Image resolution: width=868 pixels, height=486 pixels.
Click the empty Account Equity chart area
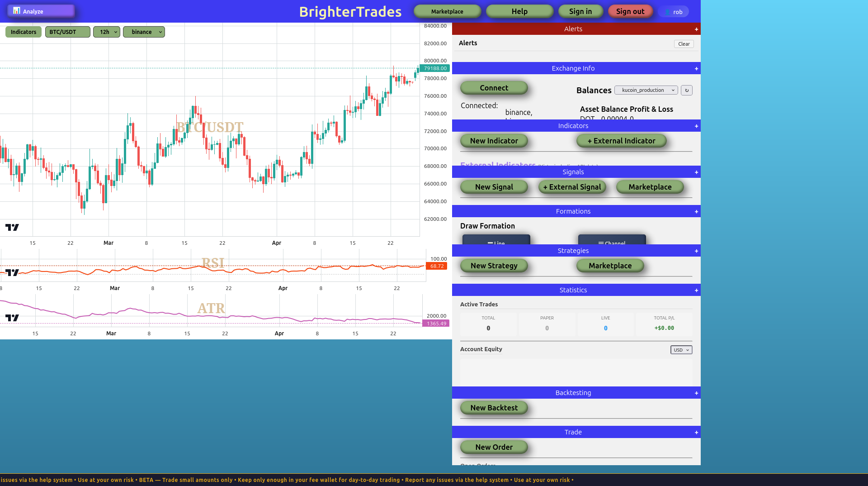(x=576, y=372)
